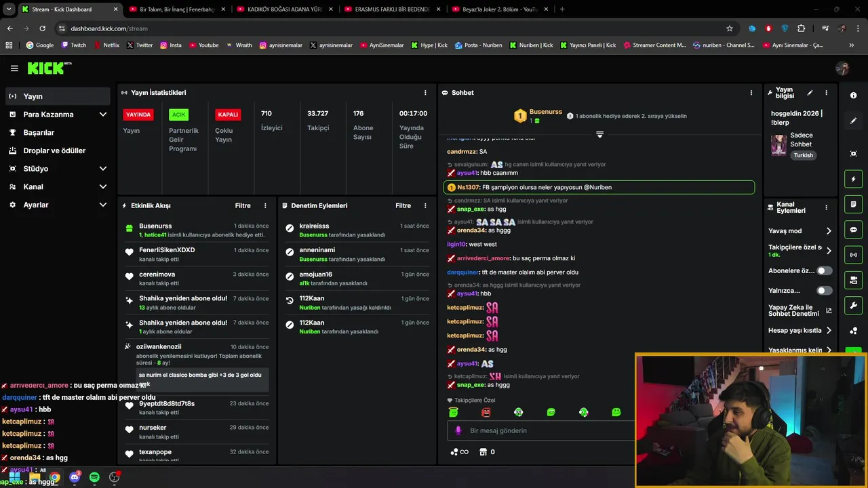Click Busenurss gift event in Etkinlik Akışı
Viewport: 868px width, 488px height.
coord(197,230)
